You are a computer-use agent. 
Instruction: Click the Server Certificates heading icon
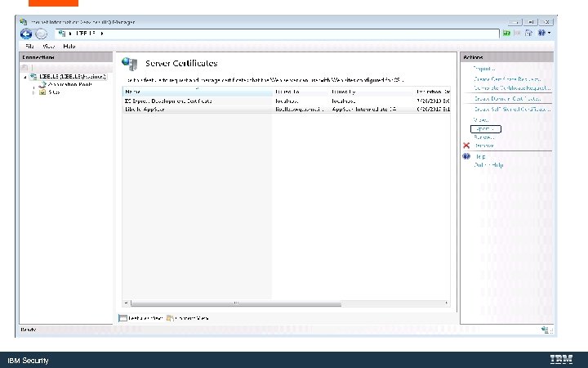tap(130, 64)
